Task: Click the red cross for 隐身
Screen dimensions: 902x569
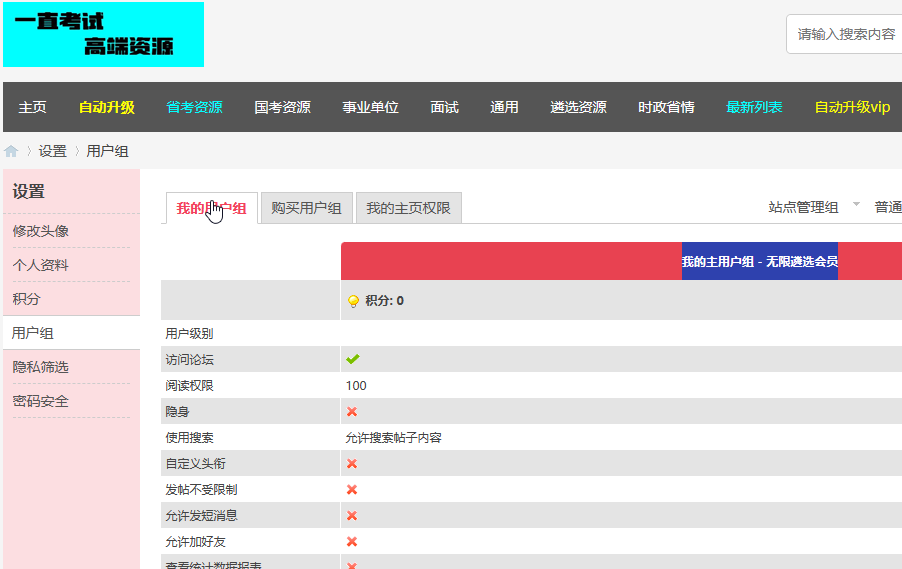Action: [x=352, y=411]
